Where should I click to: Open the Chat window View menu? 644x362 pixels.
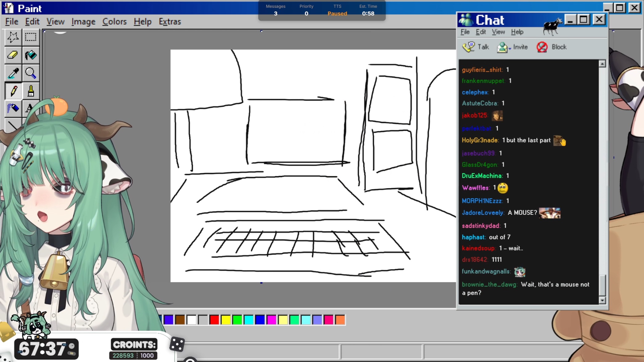pyautogui.click(x=498, y=32)
